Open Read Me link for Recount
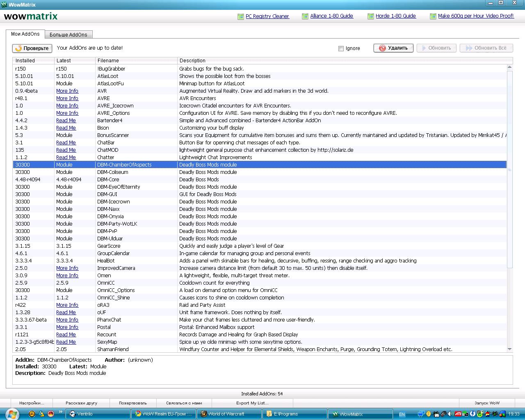Viewport: 525px width, 420px height. tap(66, 335)
